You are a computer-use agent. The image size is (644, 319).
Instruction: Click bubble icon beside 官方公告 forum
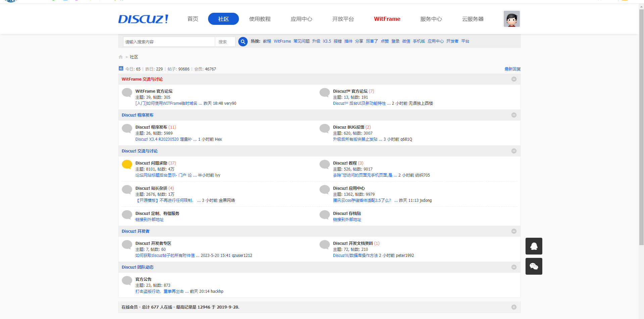click(x=127, y=280)
